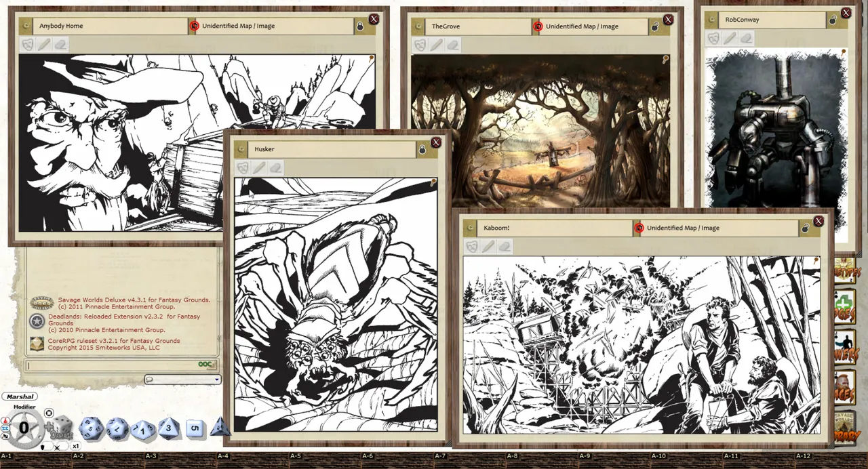Click the pin icon on Kaboom! image corner
The image size is (868, 469).
coord(816,260)
